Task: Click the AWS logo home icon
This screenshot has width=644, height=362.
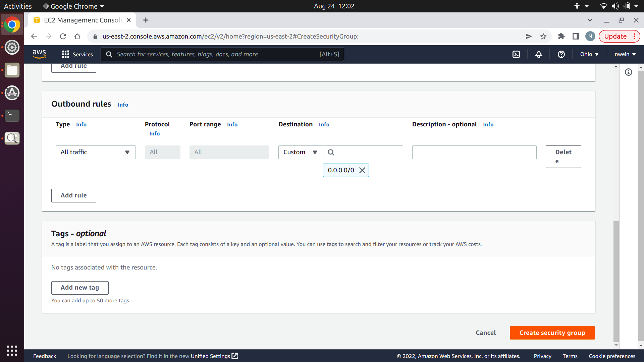Action: pos(39,54)
